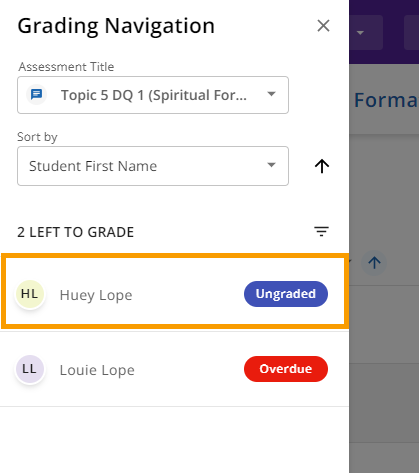Click the Huey Lope name text
Image resolution: width=419 pixels, height=473 pixels.
(x=96, y=295)
